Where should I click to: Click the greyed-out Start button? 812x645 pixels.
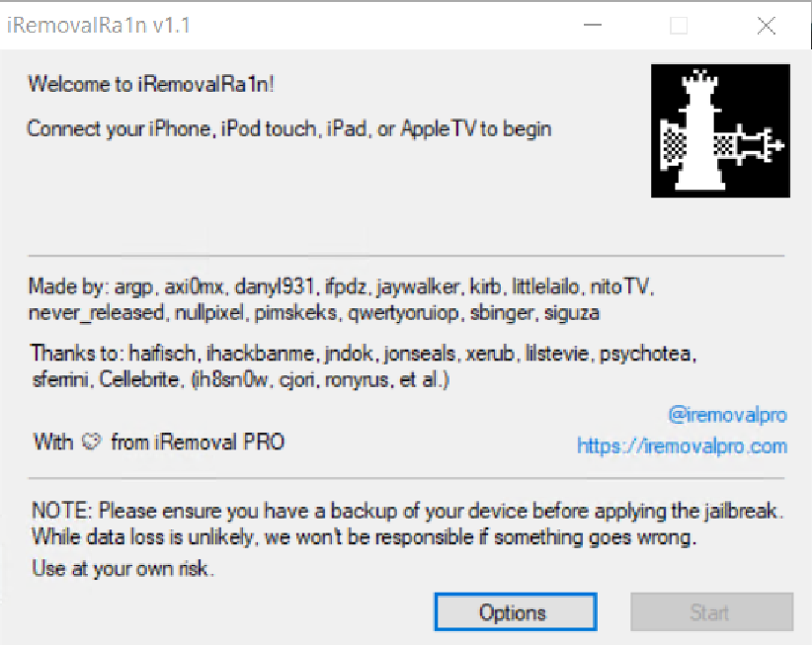(x=711, y=611)
